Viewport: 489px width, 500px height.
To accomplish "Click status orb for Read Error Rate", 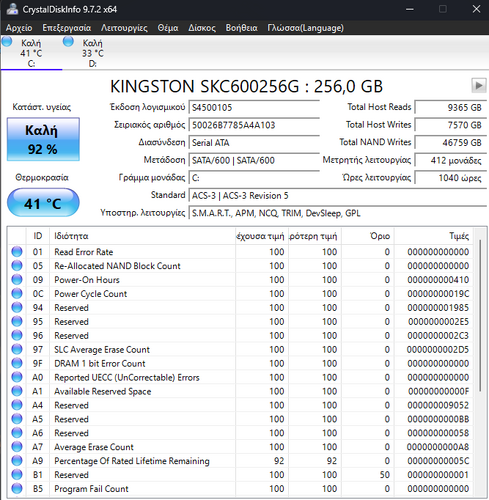I will (17, 252).
